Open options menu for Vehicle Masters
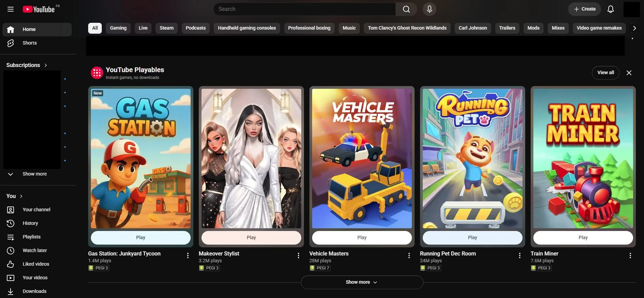Viewport: 644px width, 298px height. click(409, 255)
